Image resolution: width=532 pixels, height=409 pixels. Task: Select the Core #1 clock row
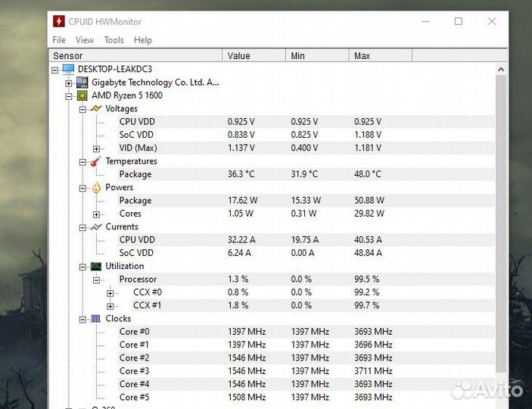tap(306, 345)
